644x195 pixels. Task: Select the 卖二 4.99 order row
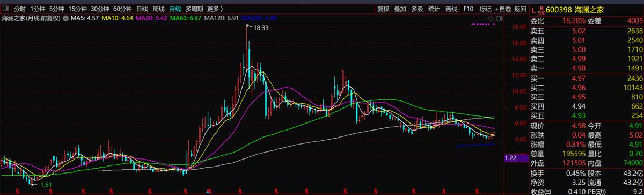[586, 59]
